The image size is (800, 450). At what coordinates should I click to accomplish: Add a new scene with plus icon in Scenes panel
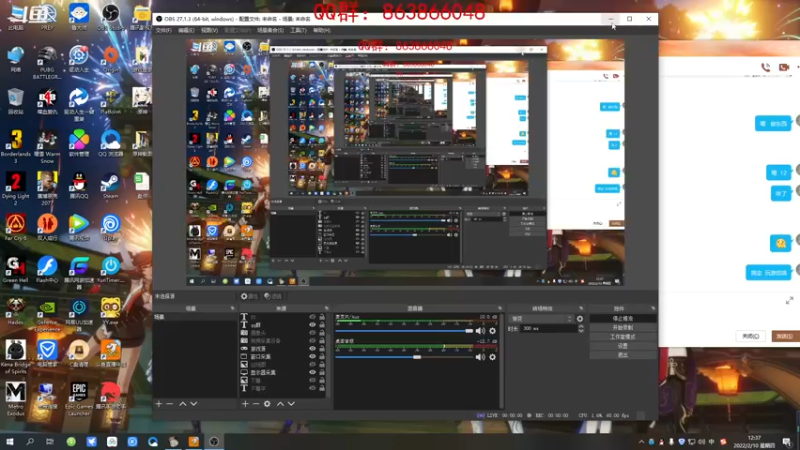pyautogui.click(x=159, y=404)
